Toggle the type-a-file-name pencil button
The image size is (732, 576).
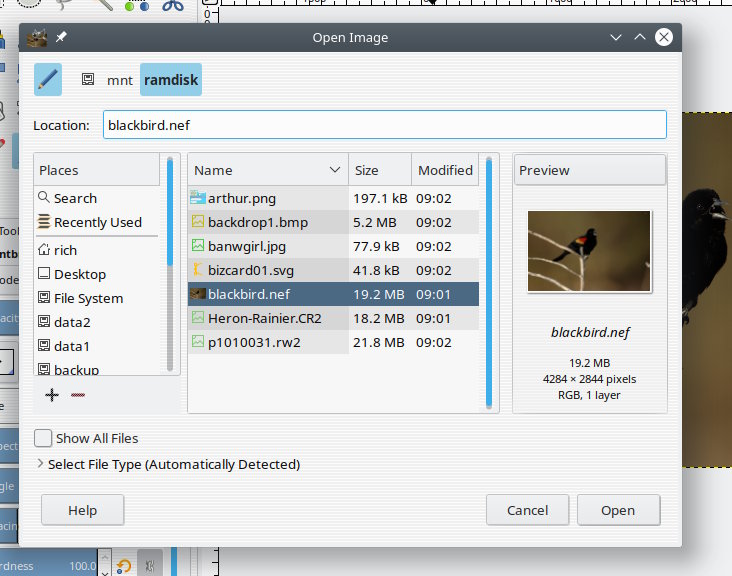pos(48,79)
